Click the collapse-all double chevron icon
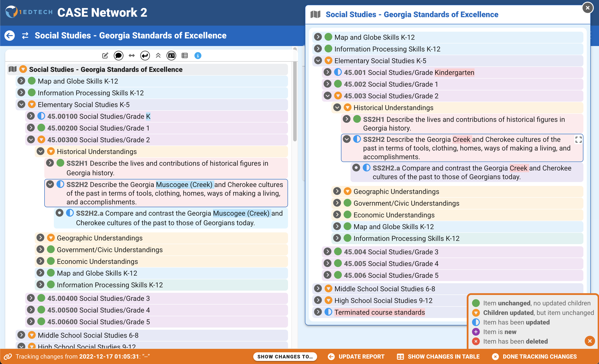This screenshot has width=599, height=364. [158, 56]
